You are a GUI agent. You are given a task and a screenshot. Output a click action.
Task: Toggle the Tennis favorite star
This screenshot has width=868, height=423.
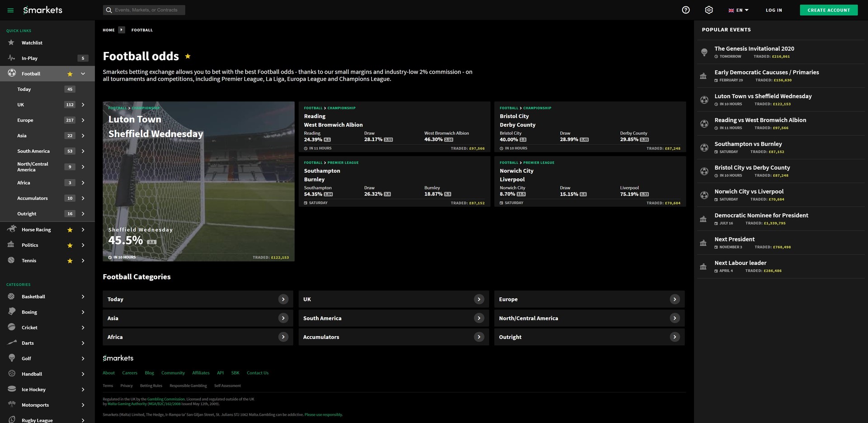(x=70, y=261)
